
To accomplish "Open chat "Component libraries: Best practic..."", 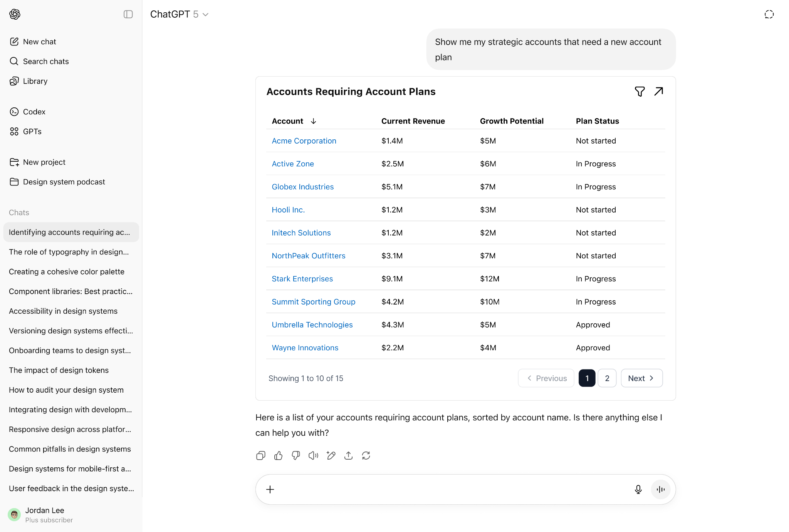I will (x=71, y=291).
